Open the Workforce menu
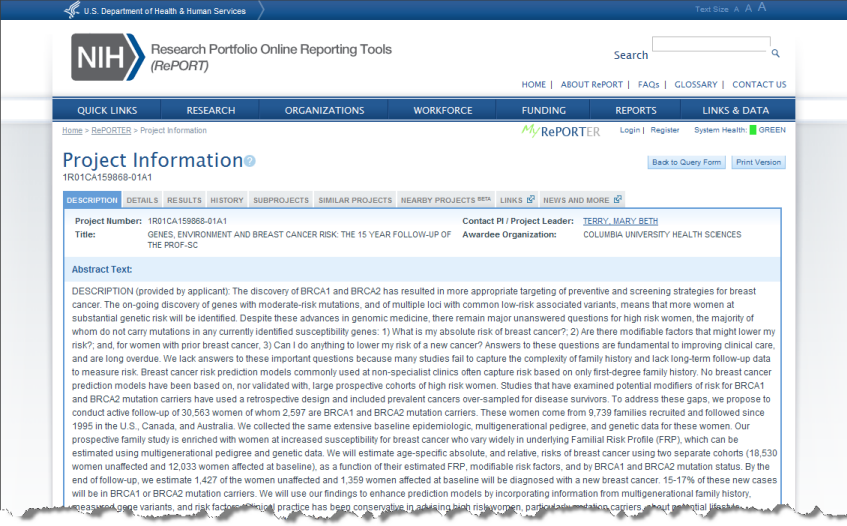This screenshot has height=526, width=847. coord(442,110)
